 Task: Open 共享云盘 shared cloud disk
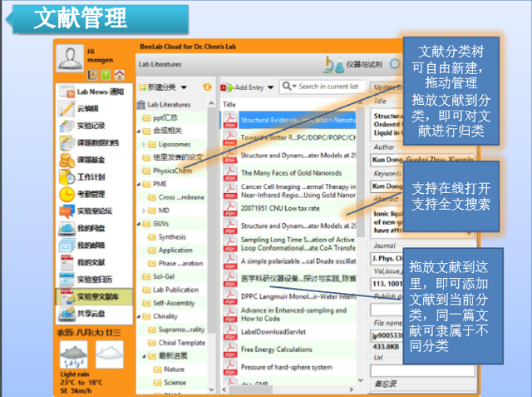[x=94, y=314]
